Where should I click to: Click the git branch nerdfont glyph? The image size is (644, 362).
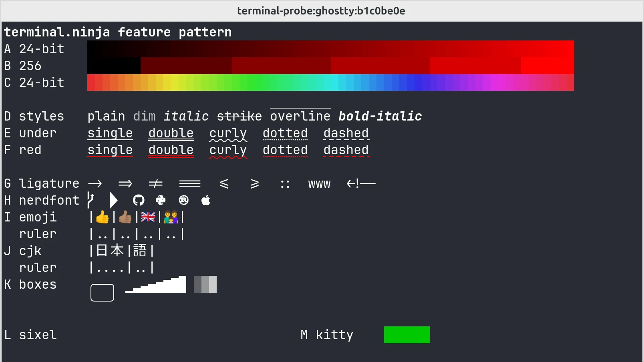91,200
